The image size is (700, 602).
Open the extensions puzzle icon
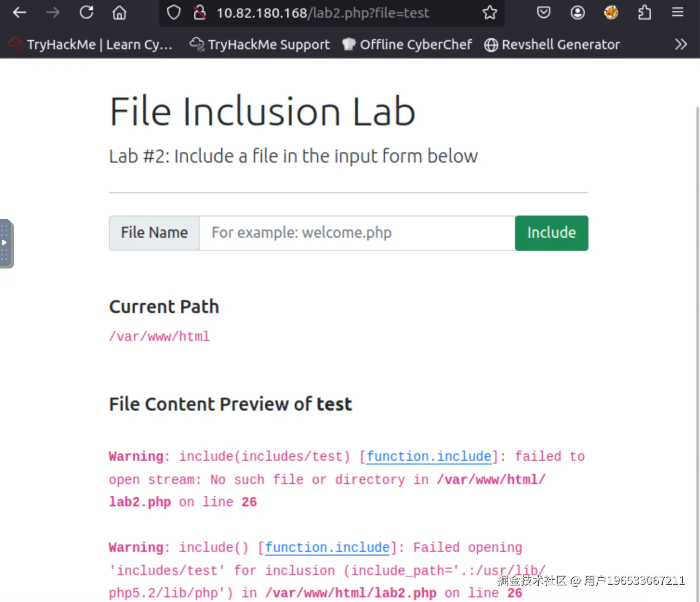tap(645, 13)
